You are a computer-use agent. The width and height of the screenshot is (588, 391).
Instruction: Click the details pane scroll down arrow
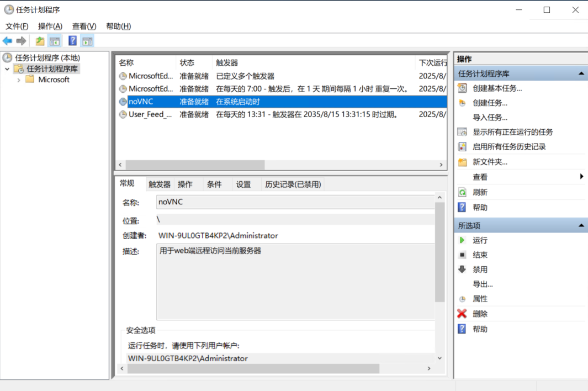click(x=439, y=358)
